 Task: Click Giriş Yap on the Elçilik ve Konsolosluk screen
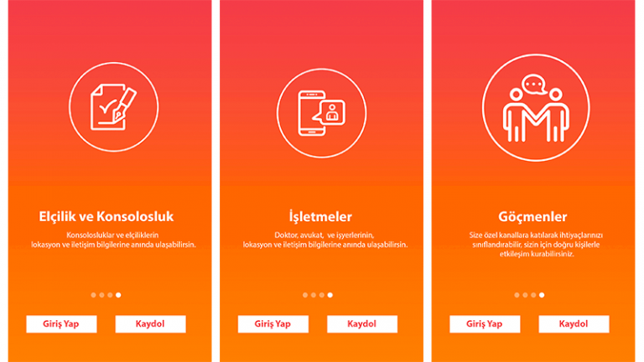[x=61, y=323]
